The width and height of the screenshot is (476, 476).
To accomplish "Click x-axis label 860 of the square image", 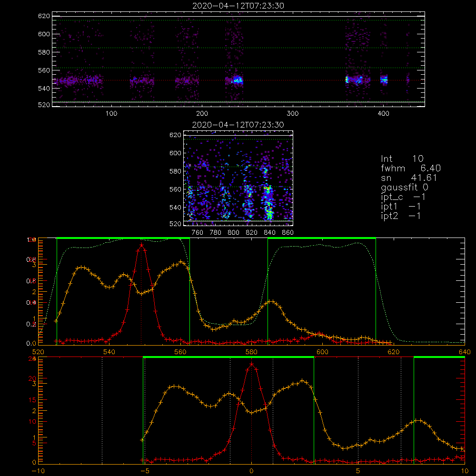I will (x=288, y=233).
